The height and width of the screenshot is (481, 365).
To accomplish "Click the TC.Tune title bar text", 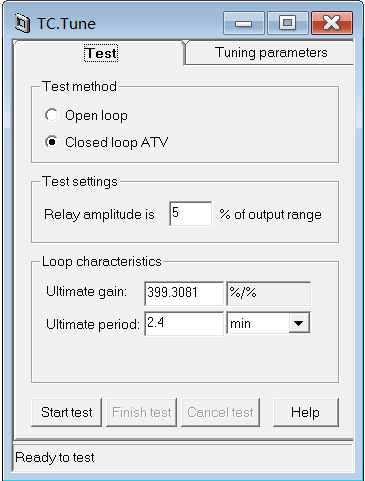I will point(67,24).
